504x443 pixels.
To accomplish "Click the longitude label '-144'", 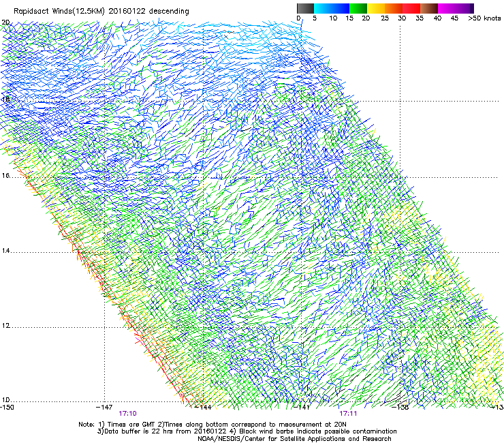I will [203, 407].
